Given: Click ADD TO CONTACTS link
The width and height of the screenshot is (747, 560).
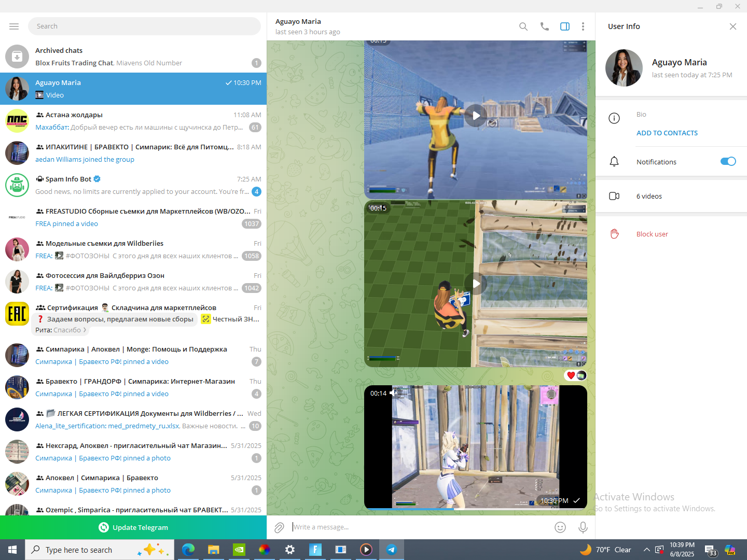Looking at the screenshot, I should [667, 133].
